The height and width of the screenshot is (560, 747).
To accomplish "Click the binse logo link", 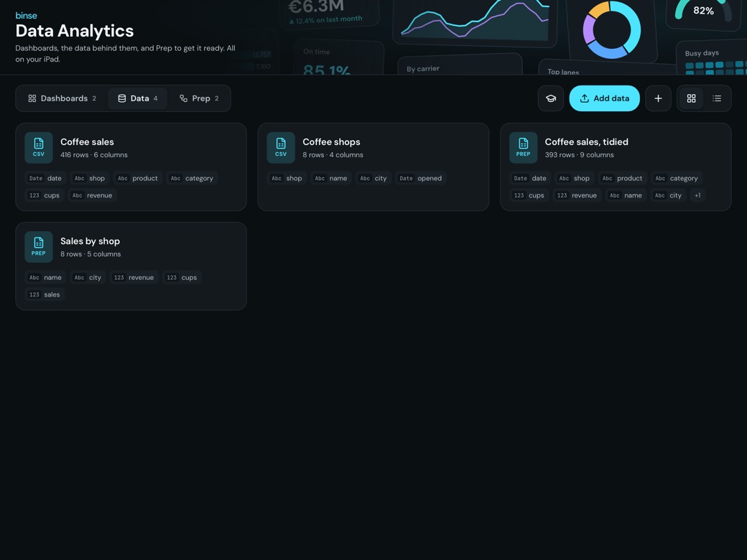I will 26,16.
